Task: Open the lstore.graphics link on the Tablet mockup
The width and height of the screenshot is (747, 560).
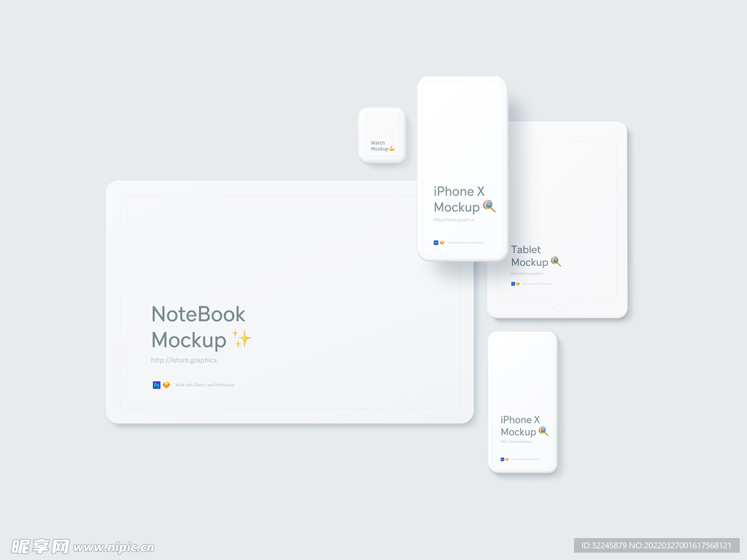Action: (x=527, y=273)
